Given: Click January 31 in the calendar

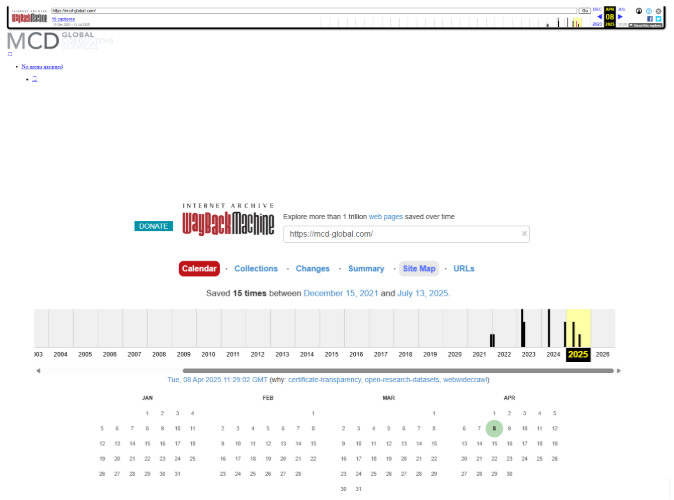Looking at the screenshot, I should tap(178, 474).
